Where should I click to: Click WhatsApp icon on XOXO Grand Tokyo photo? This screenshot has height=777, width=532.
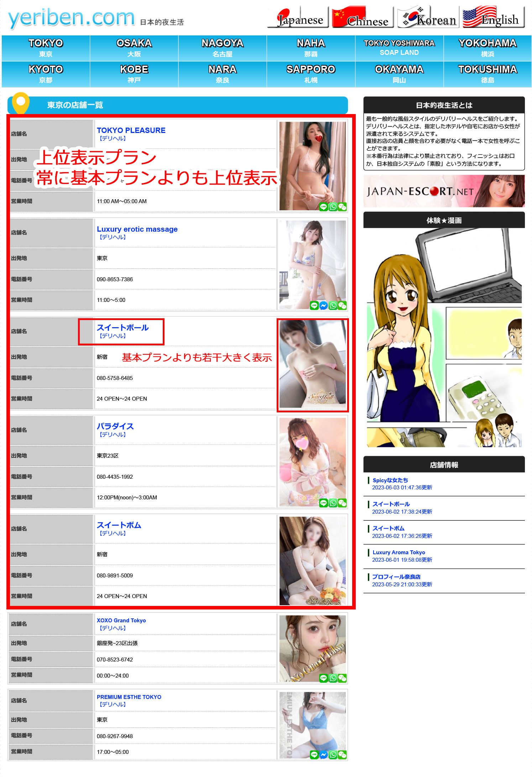(x=333, y=678)
